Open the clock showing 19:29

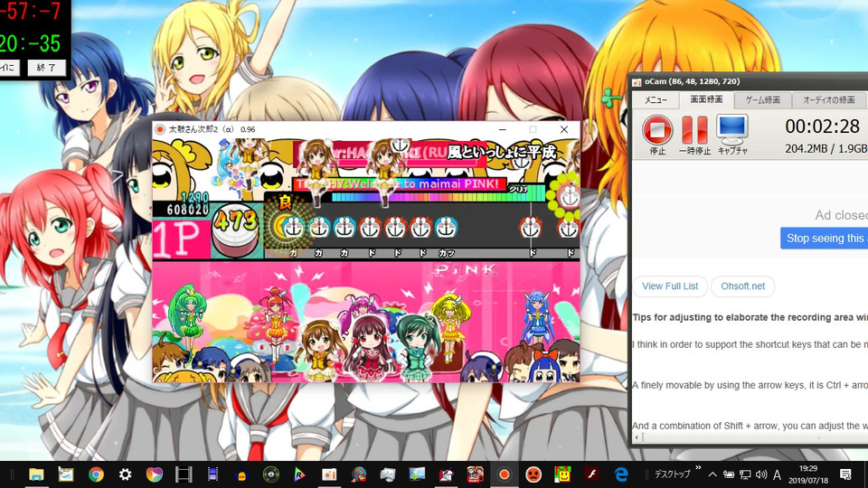tap(808, 474)
